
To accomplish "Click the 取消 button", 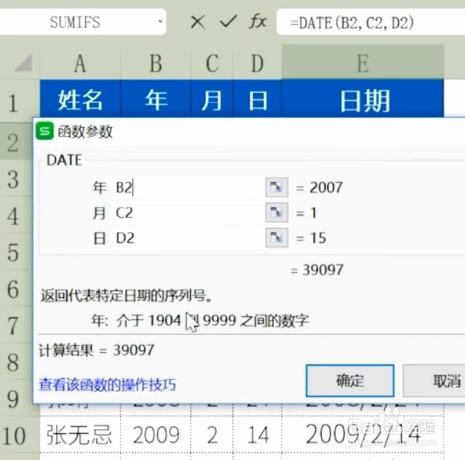I will click(434, 381).
